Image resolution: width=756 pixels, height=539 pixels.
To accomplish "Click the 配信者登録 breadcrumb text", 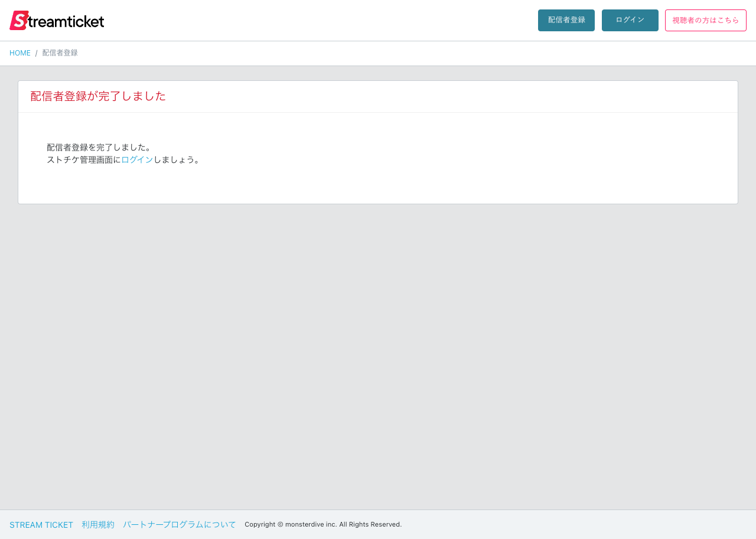I will click(60, 53).
